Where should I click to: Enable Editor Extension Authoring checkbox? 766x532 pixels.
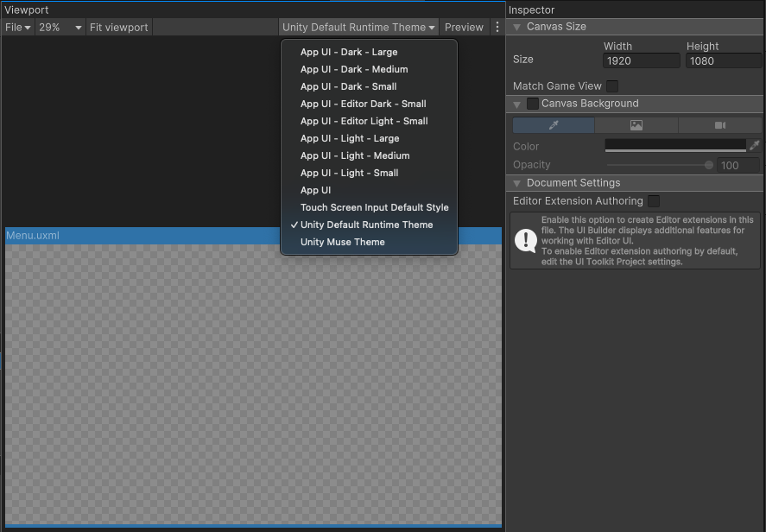tap(654, 201)
